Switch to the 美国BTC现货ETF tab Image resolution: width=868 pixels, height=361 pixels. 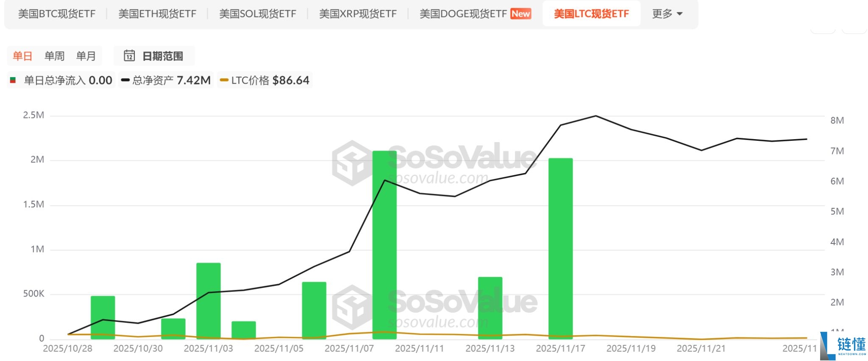57,14
